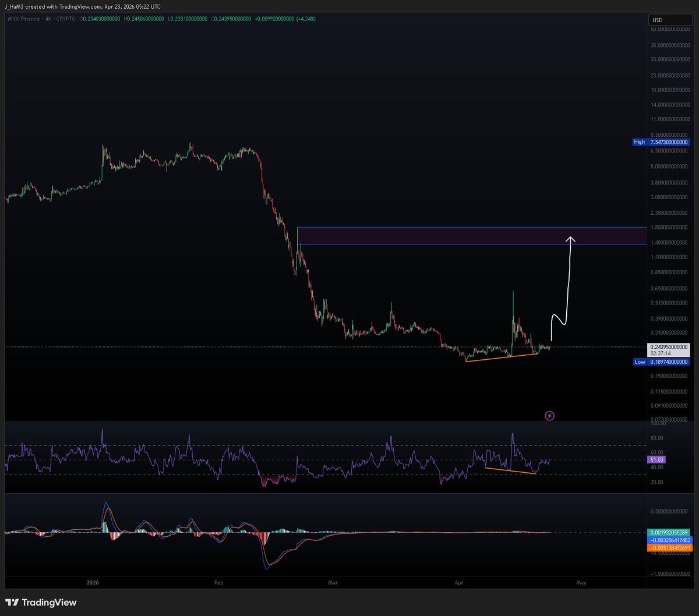Click the 0.650000000000 price scale label

pyautogui.click(x=670, y=288)
